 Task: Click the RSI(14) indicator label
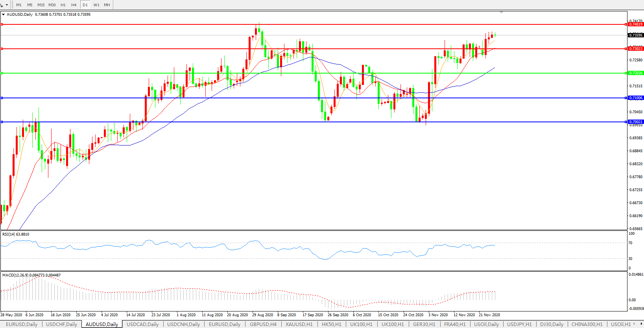pyautogui.click(x=15, y=234)
